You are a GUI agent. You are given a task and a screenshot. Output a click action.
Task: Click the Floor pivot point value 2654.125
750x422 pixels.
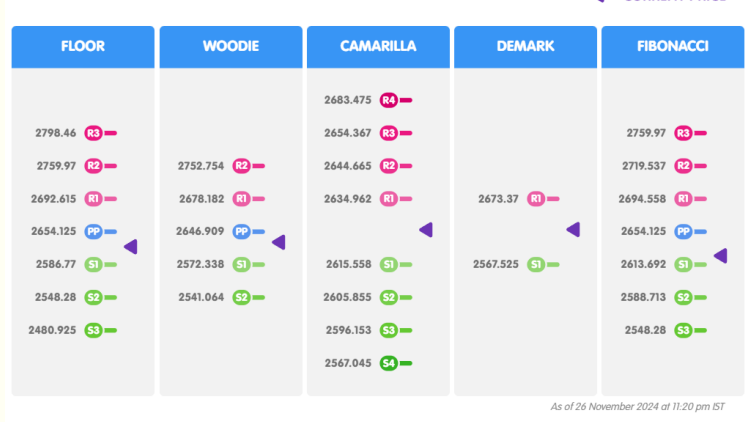coord(56,231)
